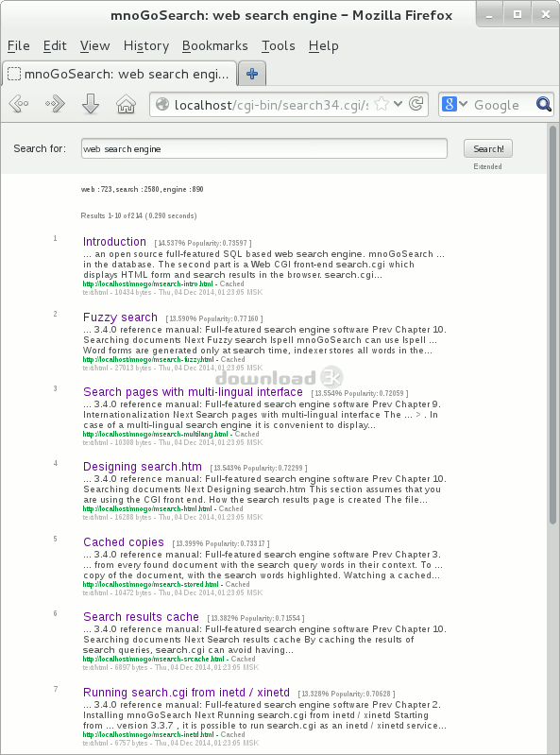Open Cached link for msearch-fuzzy.html
Screen dimensions: 560x755
tap(233, 359)
